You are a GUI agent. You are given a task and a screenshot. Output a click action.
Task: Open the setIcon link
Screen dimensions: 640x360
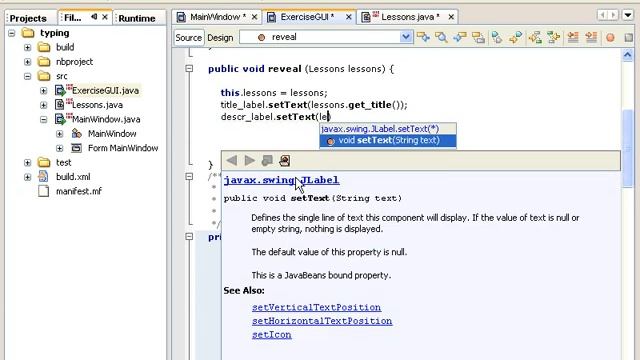[x=271, y=335]
